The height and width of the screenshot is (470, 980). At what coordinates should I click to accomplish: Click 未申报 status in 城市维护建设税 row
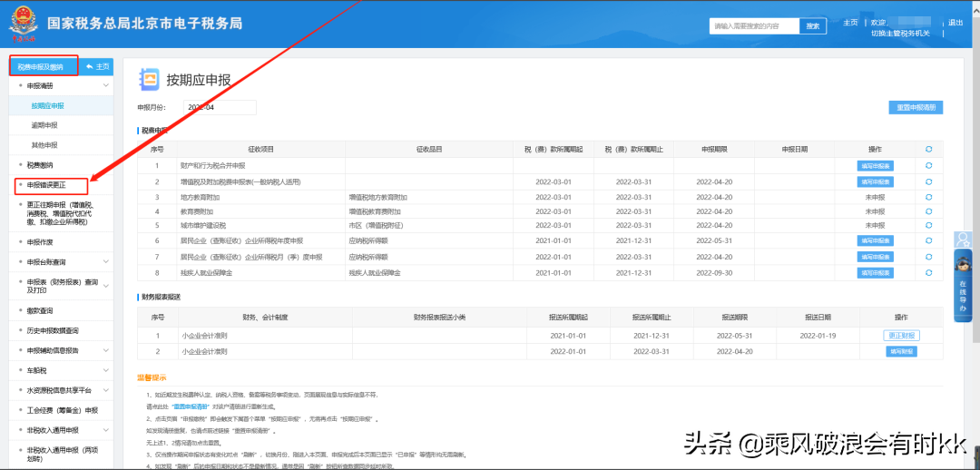875,226
